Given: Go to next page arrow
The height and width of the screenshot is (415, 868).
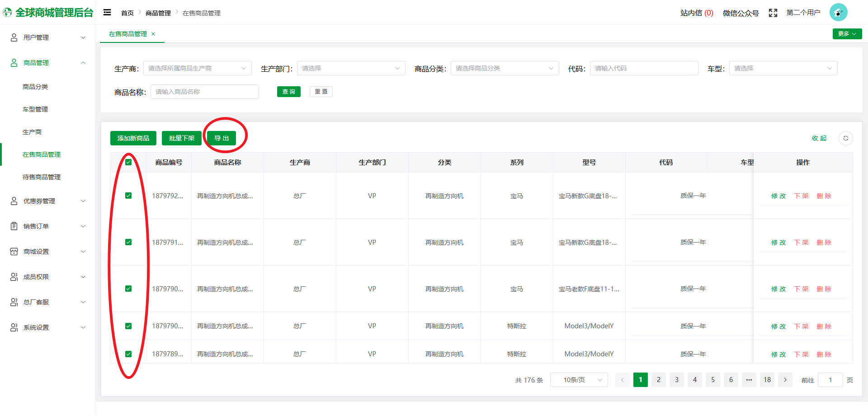Looking at the screenshot, I should pyautogui.click(x=785, y=380).
